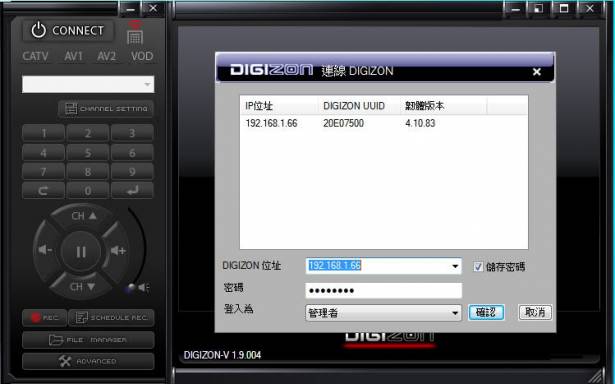The width and height of the screenshot is (615, 384).
Task: Pause playback with center button
Action: point(81,251)
